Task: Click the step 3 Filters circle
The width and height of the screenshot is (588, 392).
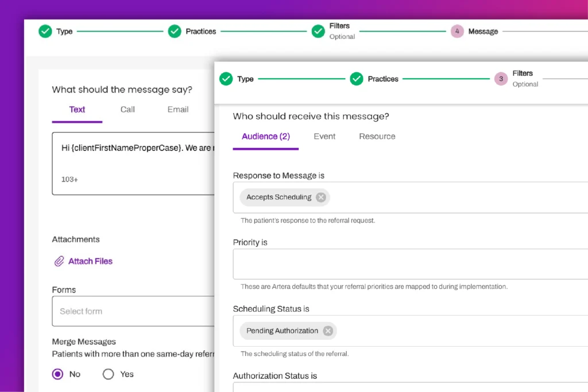Action: (x=501, y=79)
